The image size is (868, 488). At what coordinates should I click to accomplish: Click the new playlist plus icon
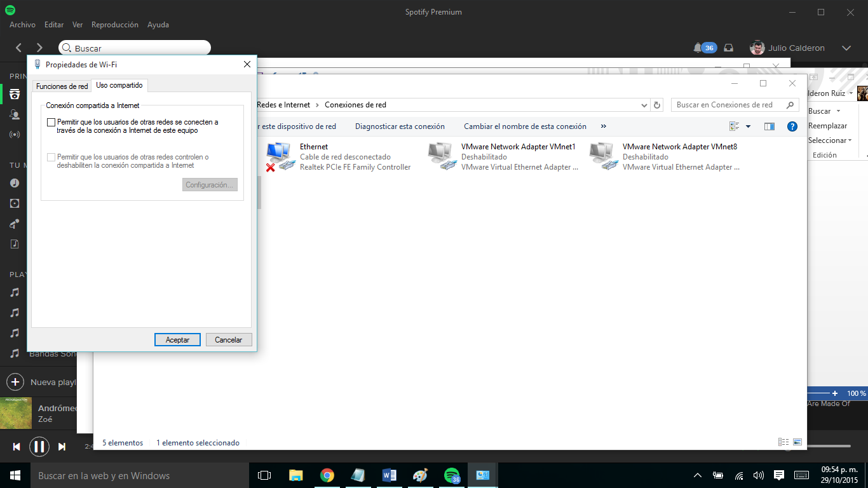pos(15,382)
